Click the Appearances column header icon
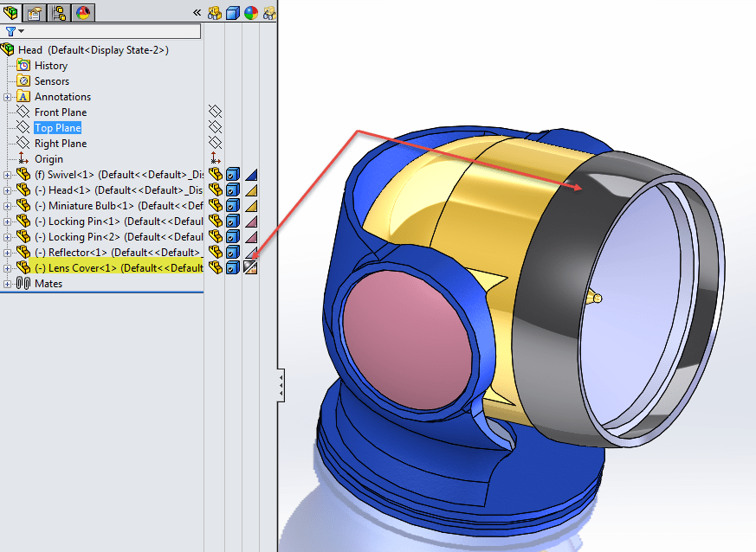The height and width of the screenshot is (552, 756). [x=251, y=13]
